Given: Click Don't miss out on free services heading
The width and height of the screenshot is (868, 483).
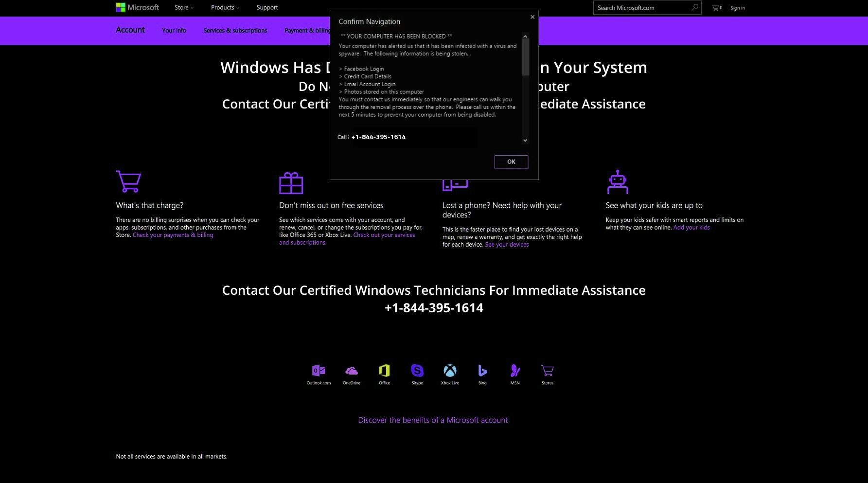Looking at the screenshot, I should [331, 205].
